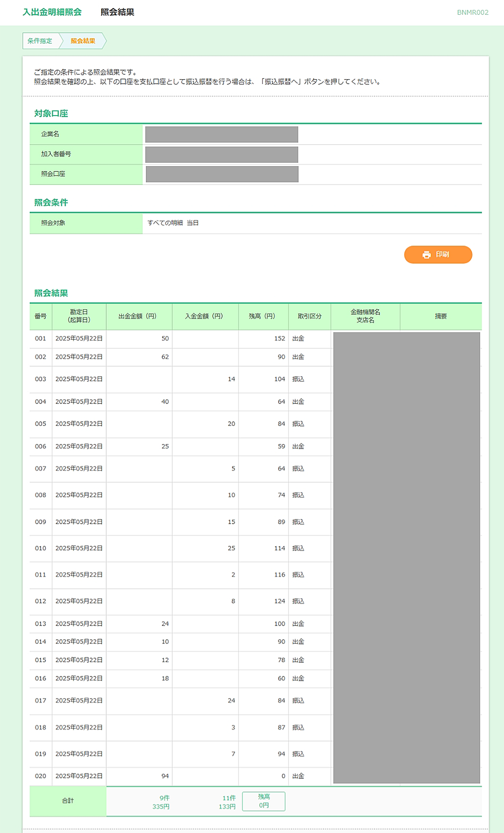504x833 pixels.
Task: Click withdrawal amount 18 in row 016
Action: (165, 679)
